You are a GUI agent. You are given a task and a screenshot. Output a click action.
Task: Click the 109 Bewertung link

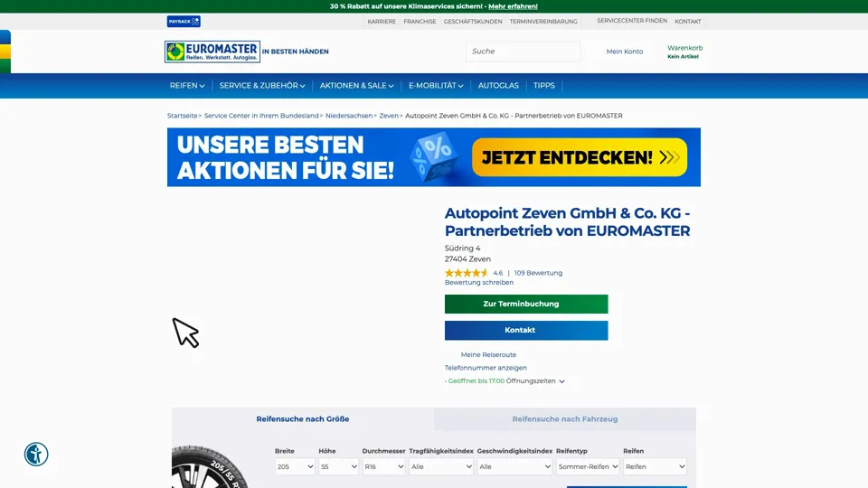538,273
